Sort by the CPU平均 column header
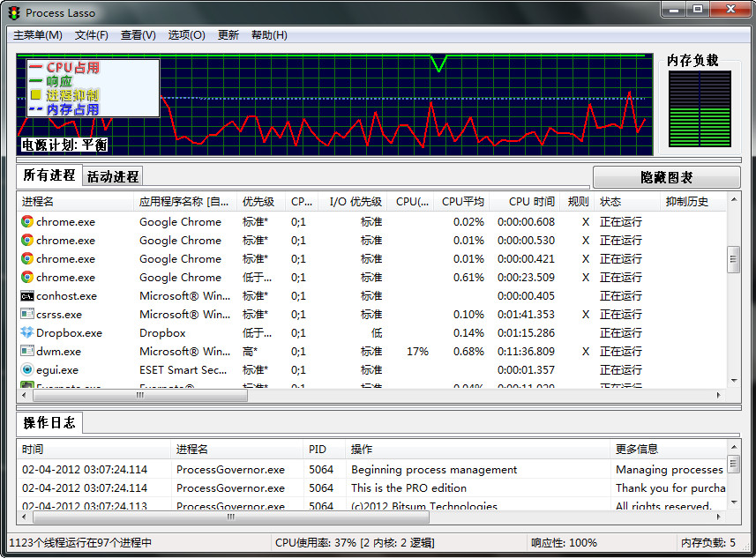This screenshot has width=756, height=558. tap(462, 201)
